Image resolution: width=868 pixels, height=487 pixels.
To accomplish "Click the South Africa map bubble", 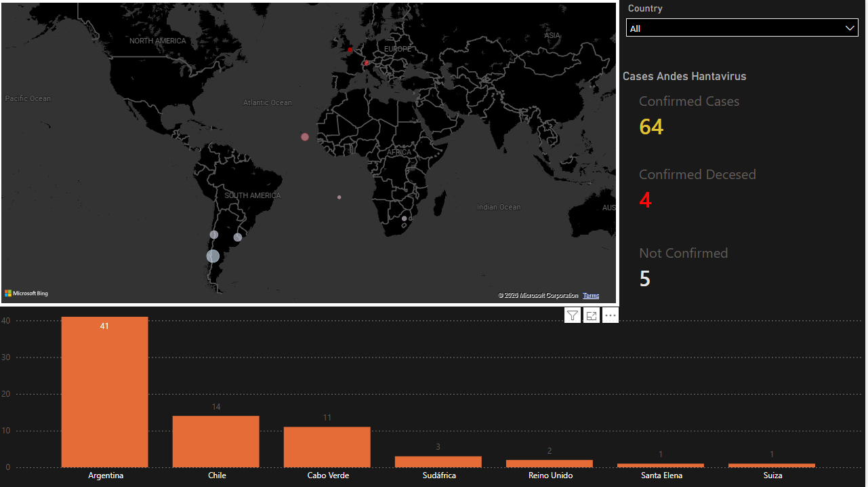I will (405, 218).
